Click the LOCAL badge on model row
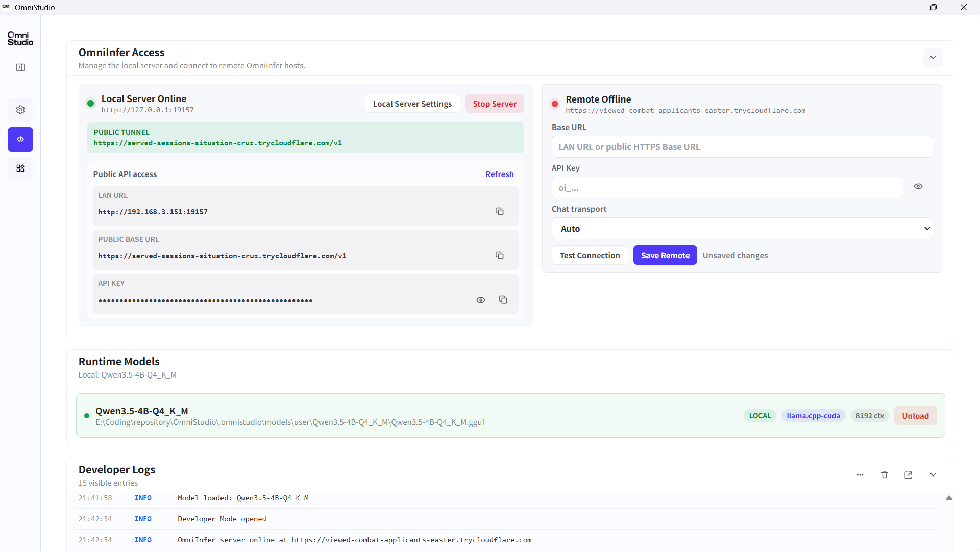Viewport: 980px width, 551px height. click(x=760, y=416)
